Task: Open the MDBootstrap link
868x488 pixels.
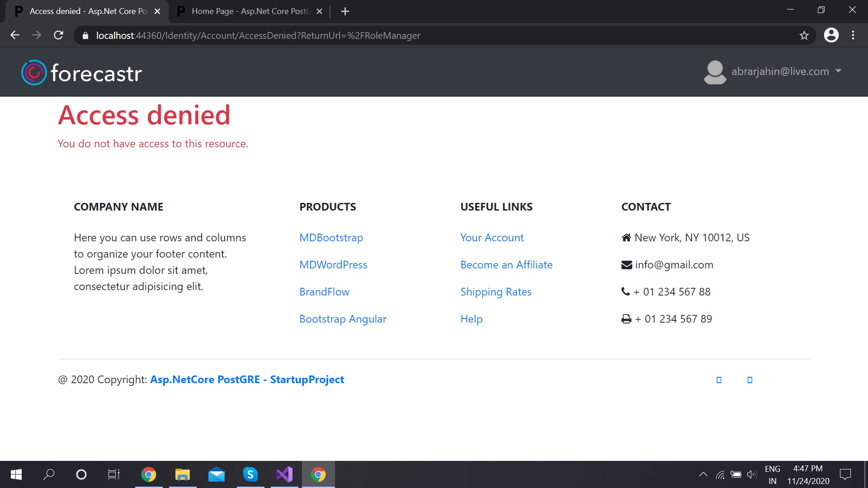Action: point(331,238)
